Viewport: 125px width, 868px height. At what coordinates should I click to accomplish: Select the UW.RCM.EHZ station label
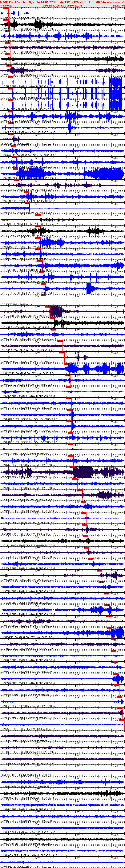(29, 121)
